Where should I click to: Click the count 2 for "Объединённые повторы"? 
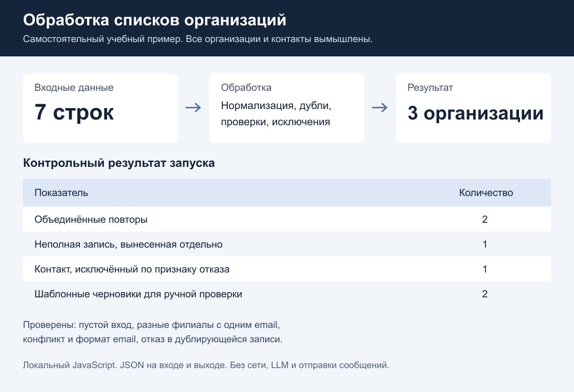pyautogui.click(x=485, y=219)
